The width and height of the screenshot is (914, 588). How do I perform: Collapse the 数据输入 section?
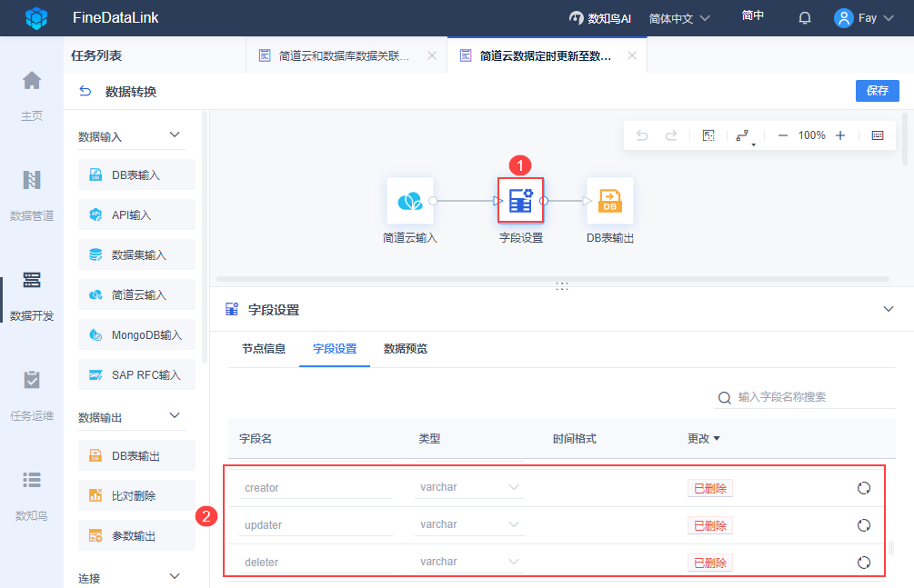point(175,135)
